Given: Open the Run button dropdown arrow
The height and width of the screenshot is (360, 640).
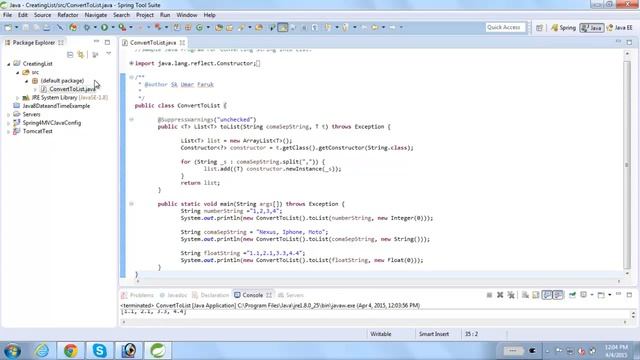Looking at the screenshot, I should click(113, 27).
